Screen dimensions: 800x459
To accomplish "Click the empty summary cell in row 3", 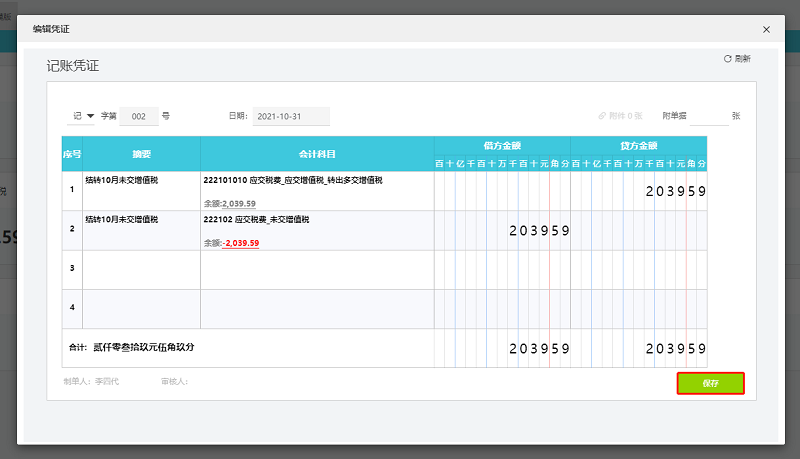I will pos(141,269).
